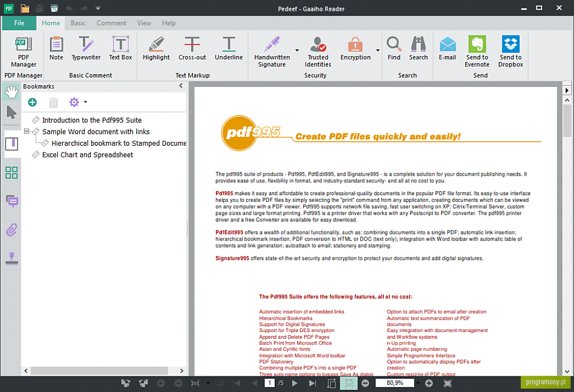
Task: Open the page layout dropdown arrow
Action: pos(207,383)
